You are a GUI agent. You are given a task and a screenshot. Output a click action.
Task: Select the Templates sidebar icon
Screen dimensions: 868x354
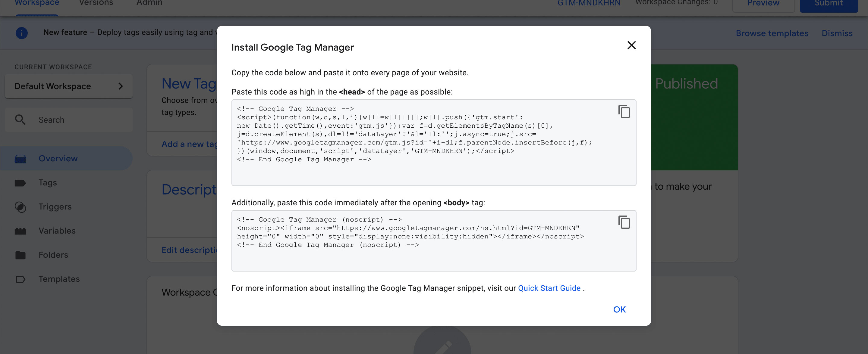click(21, 279)
